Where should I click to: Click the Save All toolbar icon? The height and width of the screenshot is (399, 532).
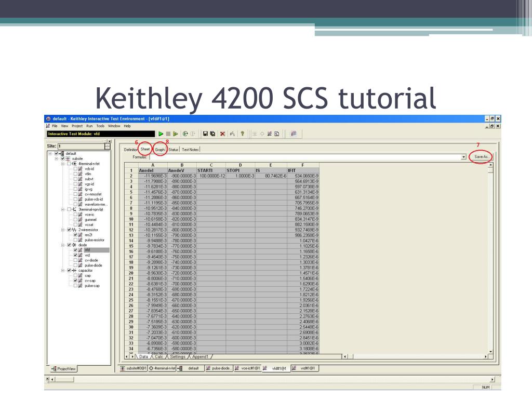pyautogui.click(x=212, y=134)
